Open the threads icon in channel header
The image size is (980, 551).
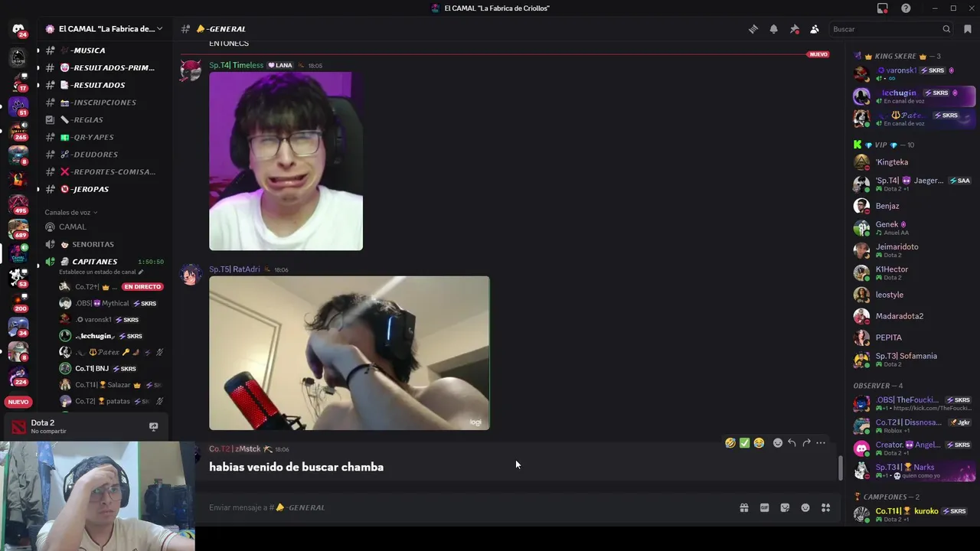click(x=753, y=29)
